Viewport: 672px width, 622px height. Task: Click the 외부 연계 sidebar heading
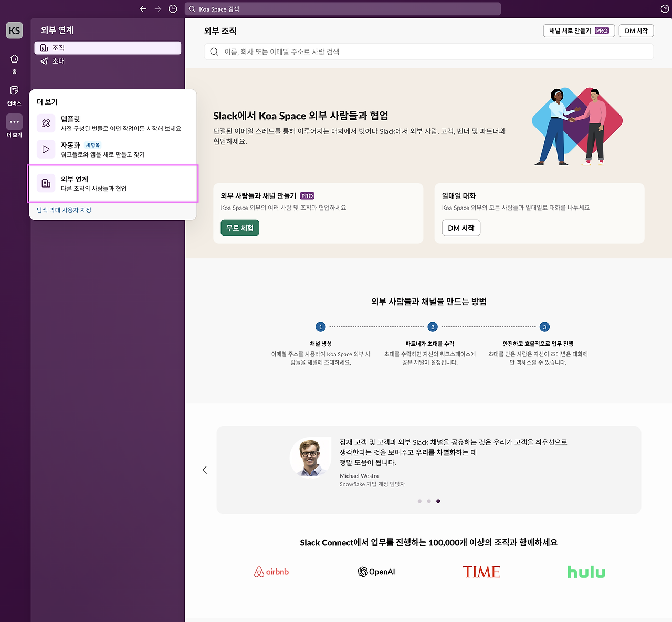click(57, 30)
